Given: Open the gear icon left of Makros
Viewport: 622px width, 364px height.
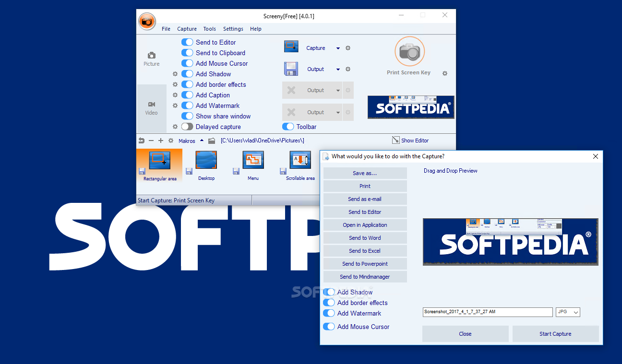Looking at the screenshot, I should (170, 141).
